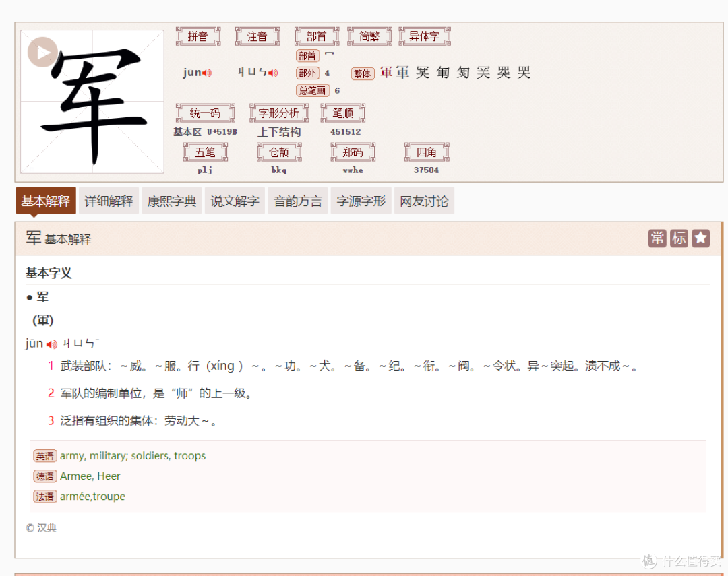Click definition 3 starting with 泛指有组织的集体
Image resolution: width=728 pixels, height=576 pixels.
(139, 421)
